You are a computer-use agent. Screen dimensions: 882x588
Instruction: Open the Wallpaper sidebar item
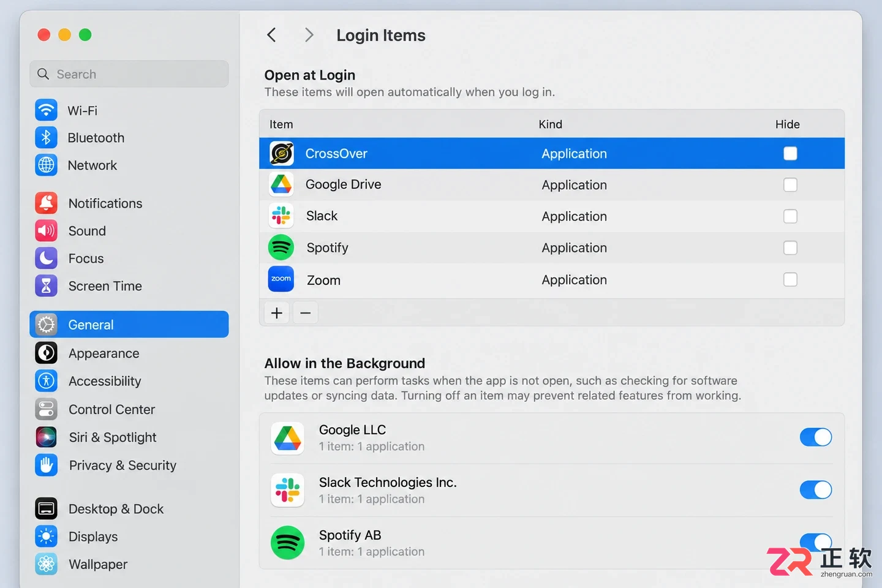coord(129,564)
